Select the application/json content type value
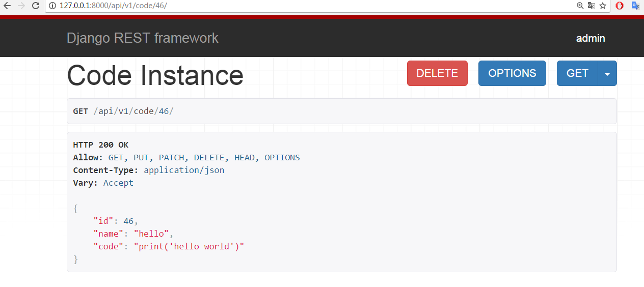This screenshot has width=644, height=287. (x=184, y=170)
